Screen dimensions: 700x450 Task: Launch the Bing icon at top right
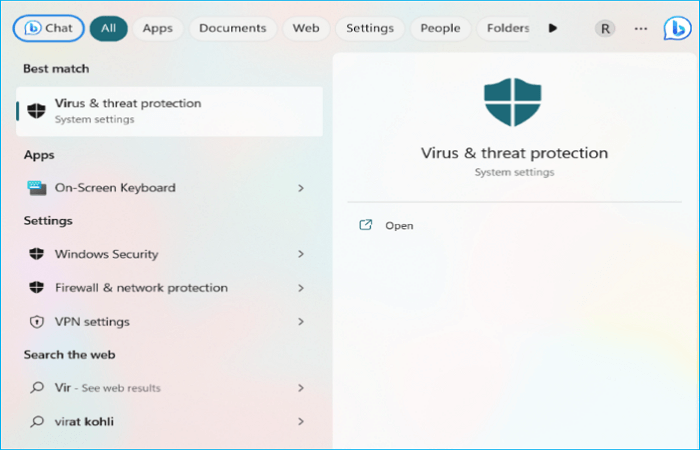tap(677, 28)
